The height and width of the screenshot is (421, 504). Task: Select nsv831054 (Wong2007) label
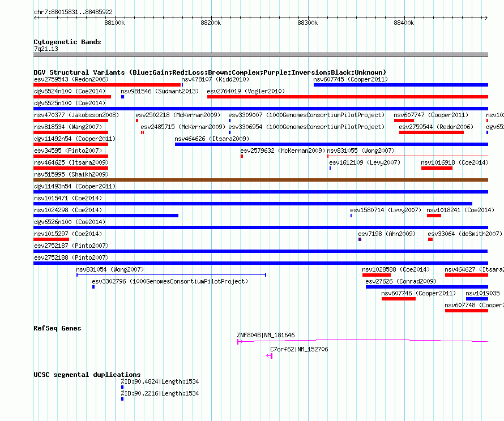point(110,269)
